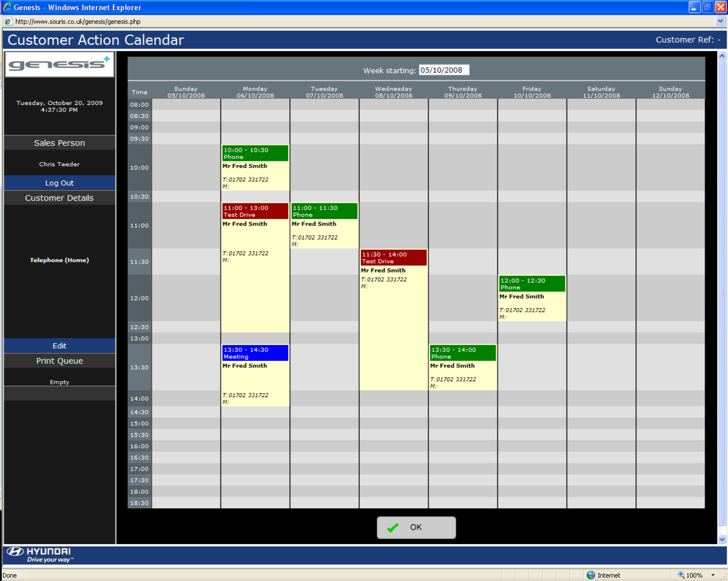The width and height of the screenshot is (728, 581).
Task: Open Monday 10:00 - 10:30 Phone appointment
Action: 255,168
